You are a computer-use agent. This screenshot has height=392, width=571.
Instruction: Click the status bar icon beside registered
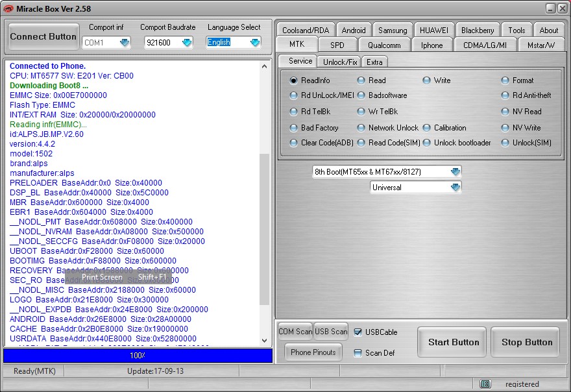click(485, 384)
